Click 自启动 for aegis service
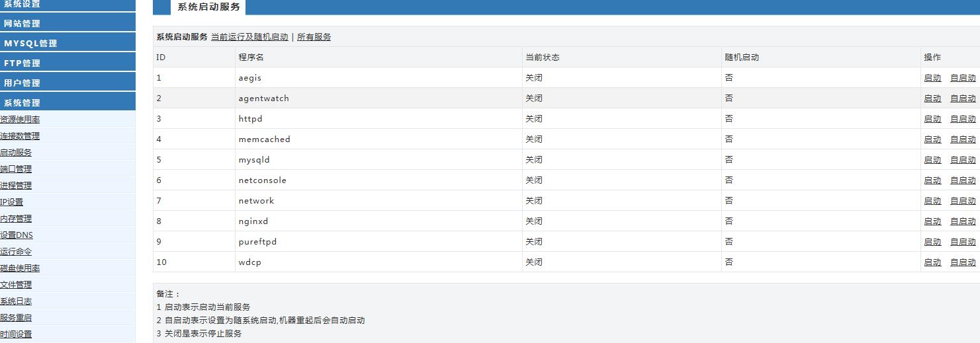This screenshot has width=980, height=343. (x=963, y=78)
